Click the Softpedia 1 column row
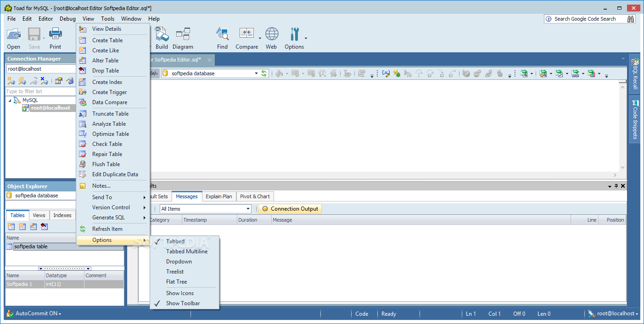 click(64, 284)
